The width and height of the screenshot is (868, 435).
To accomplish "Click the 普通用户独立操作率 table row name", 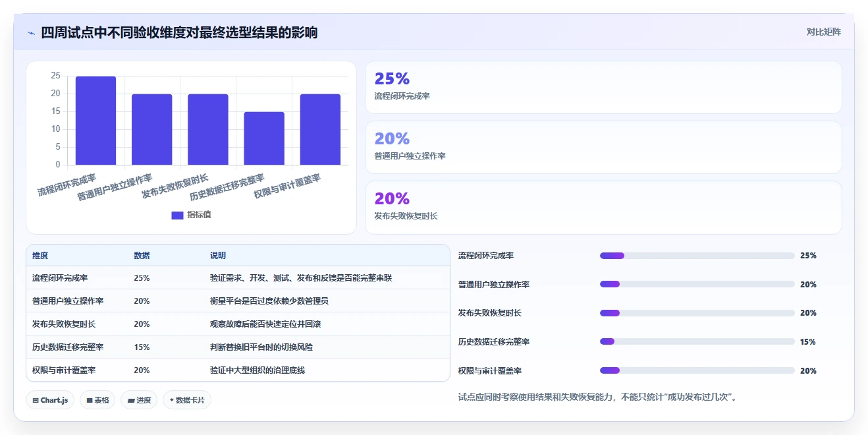I will tap(68, 301).
